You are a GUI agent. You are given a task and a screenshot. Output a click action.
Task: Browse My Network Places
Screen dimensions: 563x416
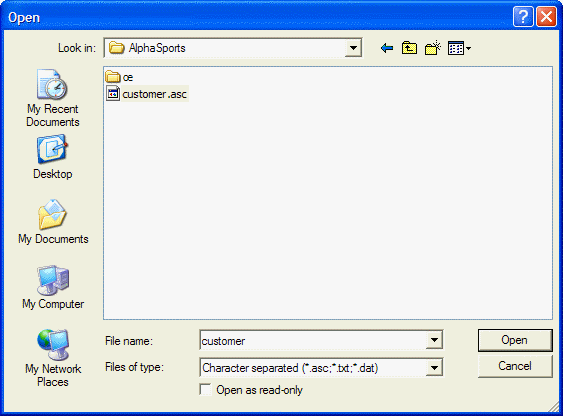(x=53, y=358)
